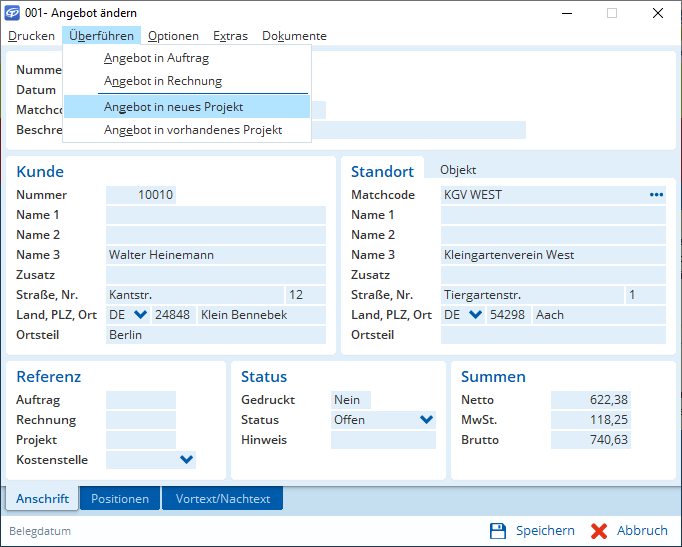Click the Speichern floppy disk icon
682x547 pixels.
pos(498,531)
